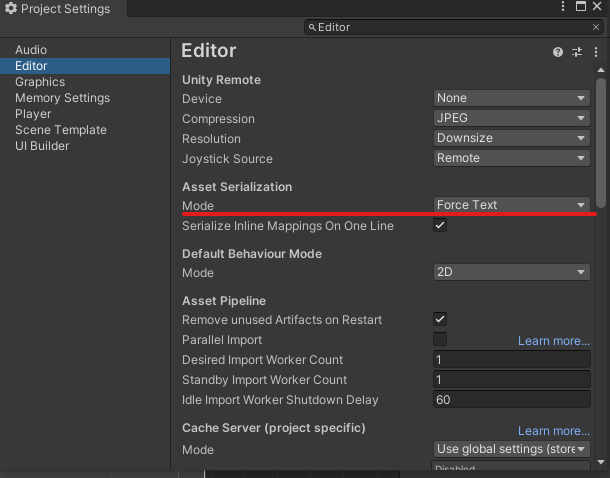Click the Cache Server (project specific) header
The width and height of the screenshot is (610, 478).
click(273, 428)
